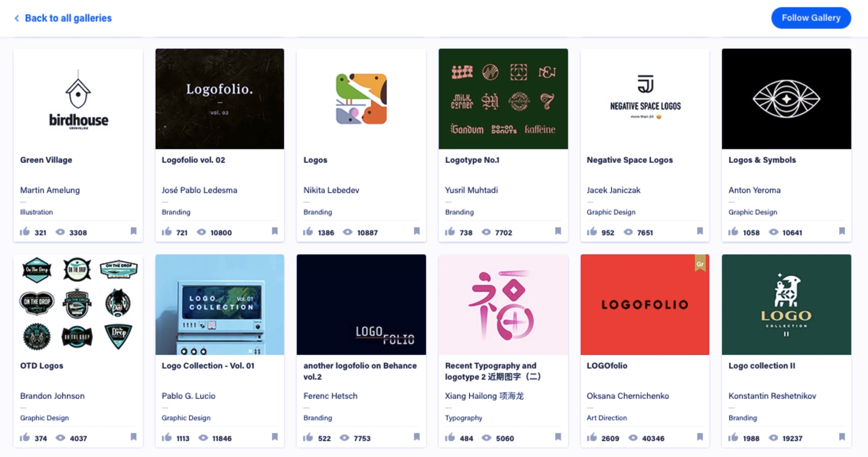Viewport: 868px width, 457px height.
Task: Bookmark the Logo collection II project
Action: coord(842,437)
